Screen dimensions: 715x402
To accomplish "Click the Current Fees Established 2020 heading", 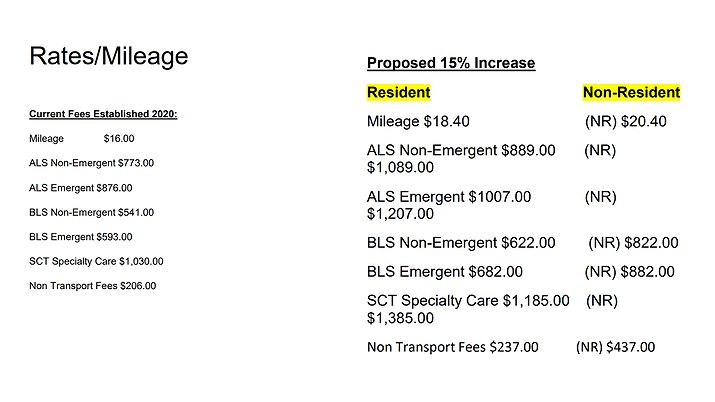I will (x=104, y=114).
